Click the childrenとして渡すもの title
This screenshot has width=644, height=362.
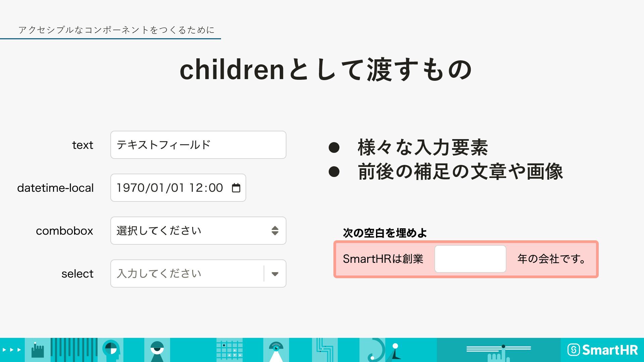(x=326, y=70)
